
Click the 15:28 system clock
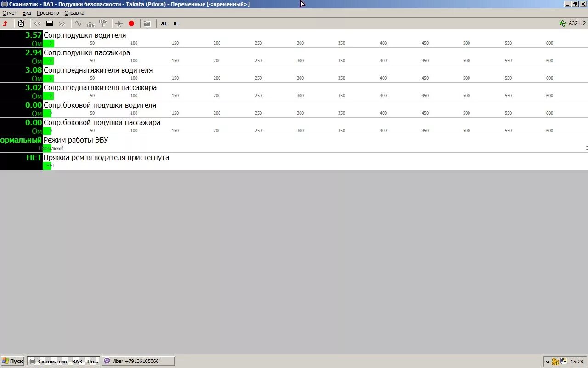[577, 362]
